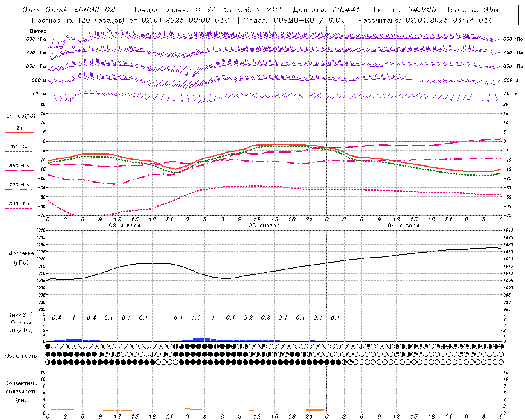Screen dimensions: 525x420
Task: Click the Осадки precipitation label
Action: [x=21, y=322]
